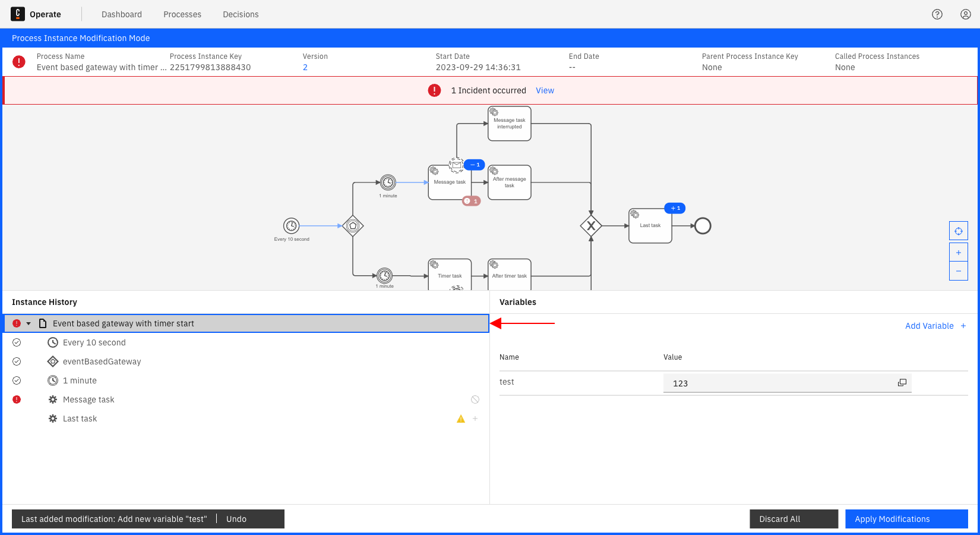Click the value field containing 123

772,383
